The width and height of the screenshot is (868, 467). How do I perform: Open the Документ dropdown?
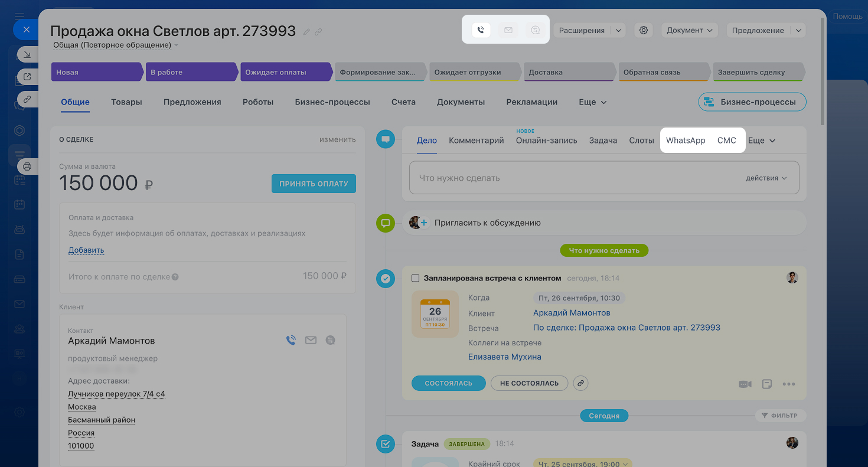(x=689, y=30)
